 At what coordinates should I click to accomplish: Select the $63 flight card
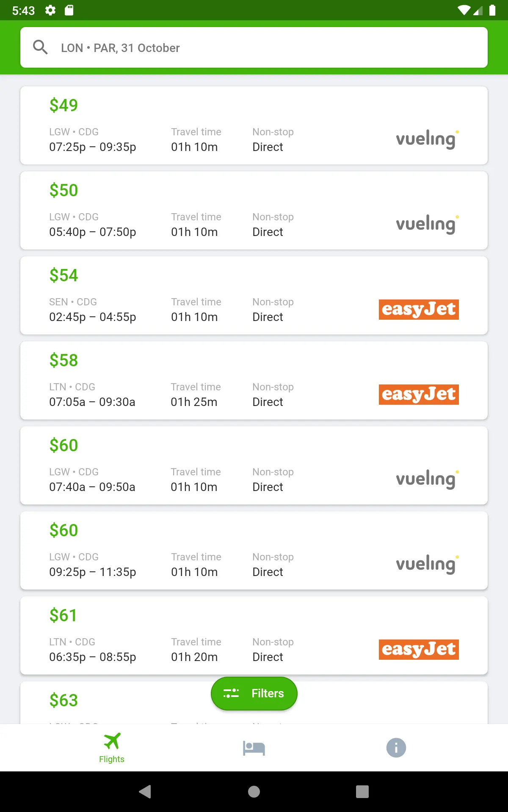(x=254, y=702)
